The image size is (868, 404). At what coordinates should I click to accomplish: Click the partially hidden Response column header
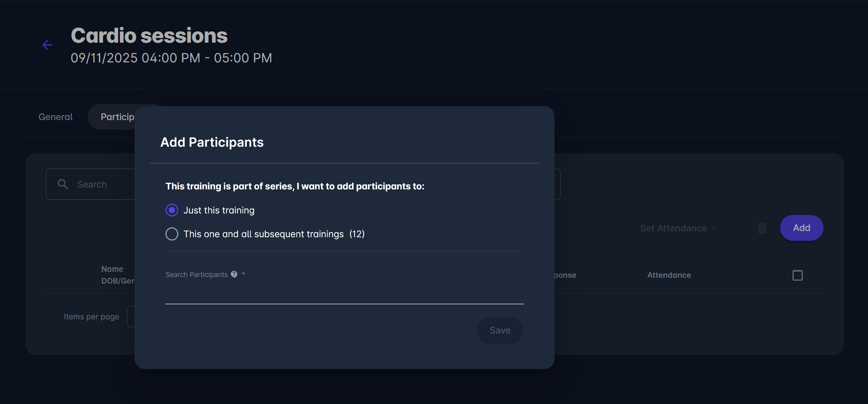pyautogui.click(x=565, y=275)
